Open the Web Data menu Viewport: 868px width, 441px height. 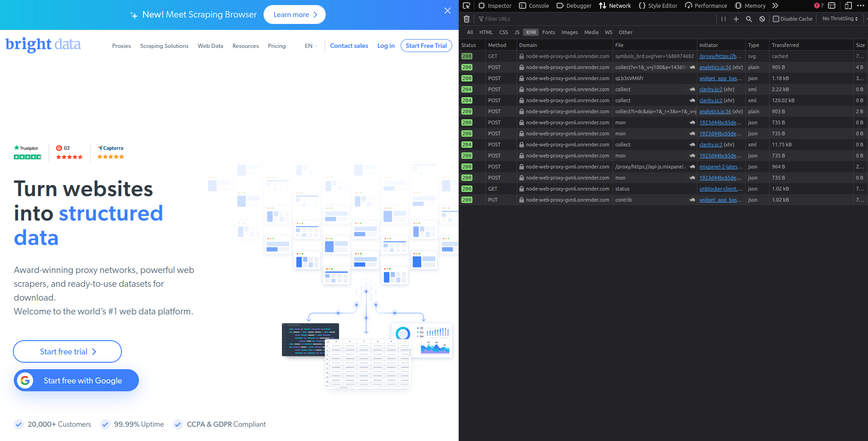[x=210, y=46]
